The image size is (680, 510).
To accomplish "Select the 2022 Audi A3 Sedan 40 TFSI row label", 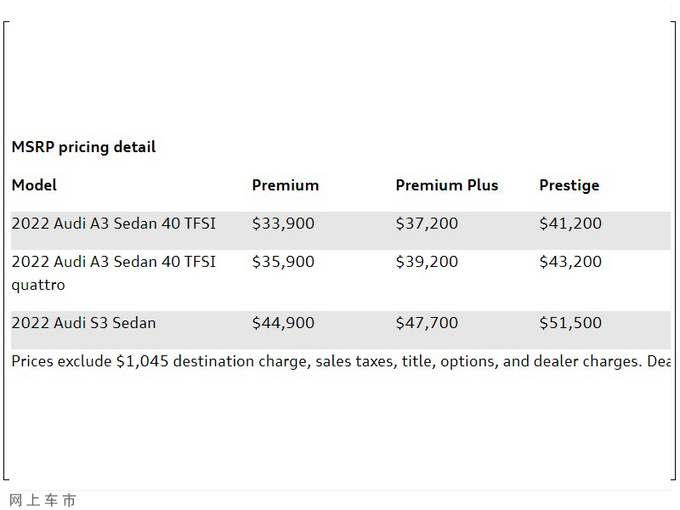I will pyautogui.click(x=113, y=223).
